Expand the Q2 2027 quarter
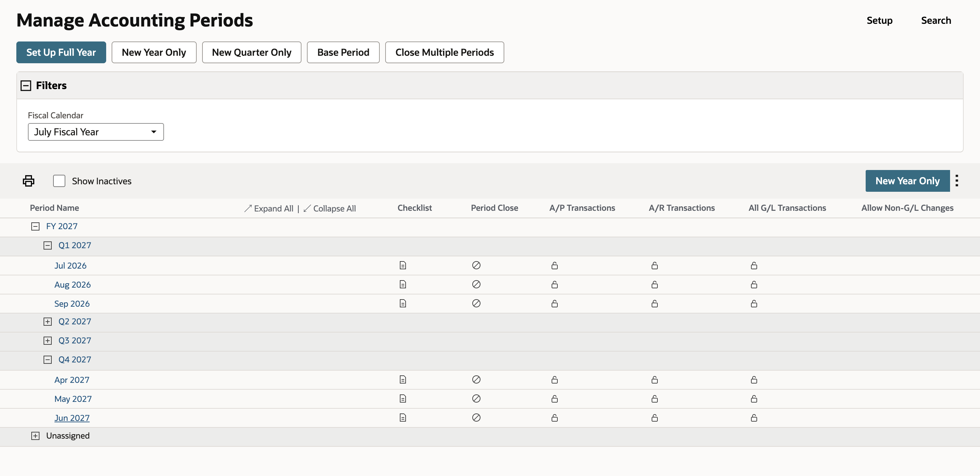 (x=48, y=322)
